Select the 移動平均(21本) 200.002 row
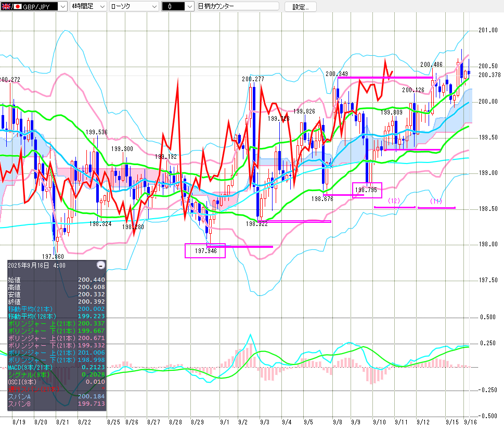 (x=57, y=309)
